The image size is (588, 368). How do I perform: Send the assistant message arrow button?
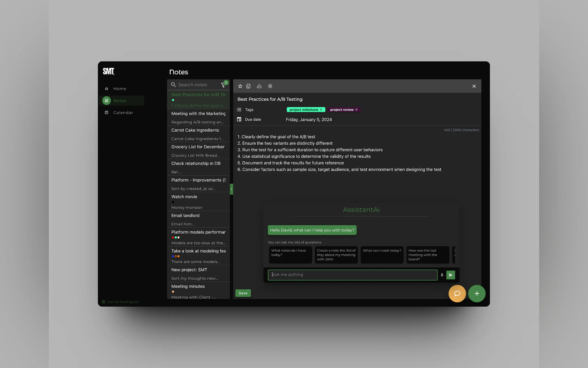click(451, 275)
